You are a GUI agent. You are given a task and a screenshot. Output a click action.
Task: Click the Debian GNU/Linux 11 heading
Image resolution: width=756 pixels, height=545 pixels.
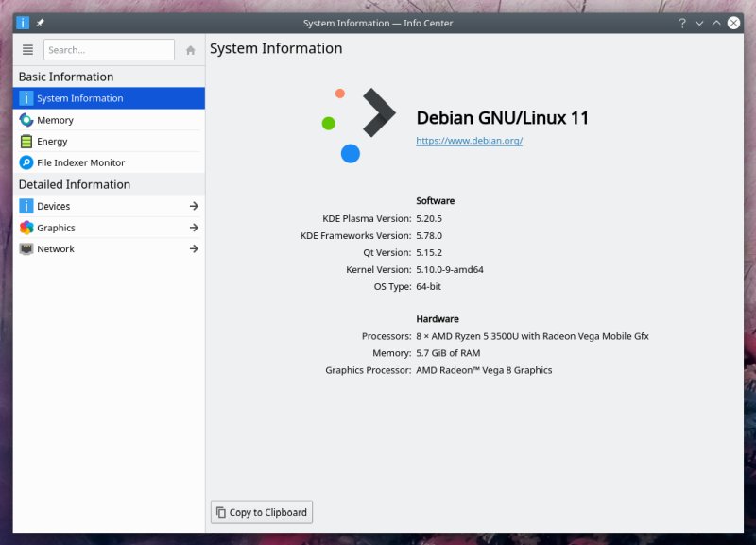click(x=503, y=118)
